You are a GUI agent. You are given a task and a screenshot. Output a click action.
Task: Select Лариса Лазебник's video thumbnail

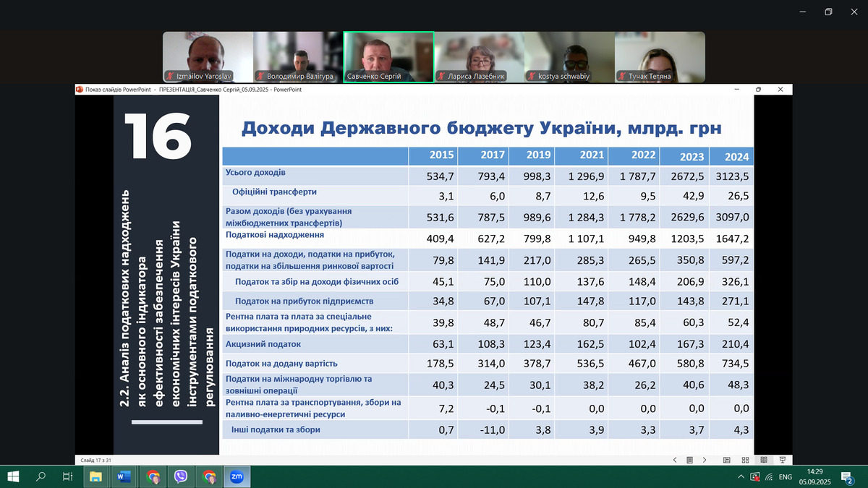coord(479,57)
